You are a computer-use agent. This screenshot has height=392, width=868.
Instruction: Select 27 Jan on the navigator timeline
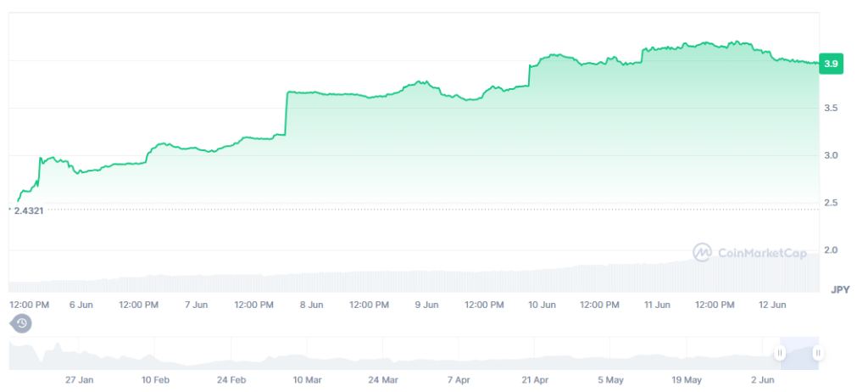(x=80, y=380)
